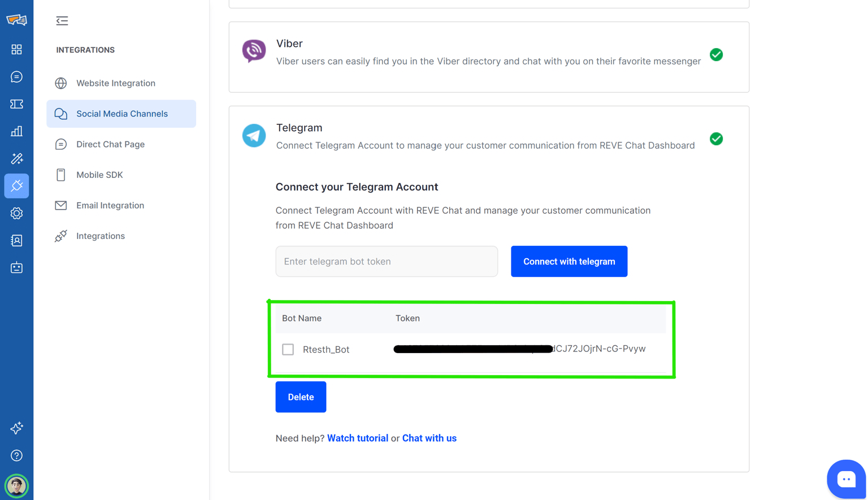Select Email Integration in the menu
Screen dimensions: 868x500
click(x=110, y=205)
